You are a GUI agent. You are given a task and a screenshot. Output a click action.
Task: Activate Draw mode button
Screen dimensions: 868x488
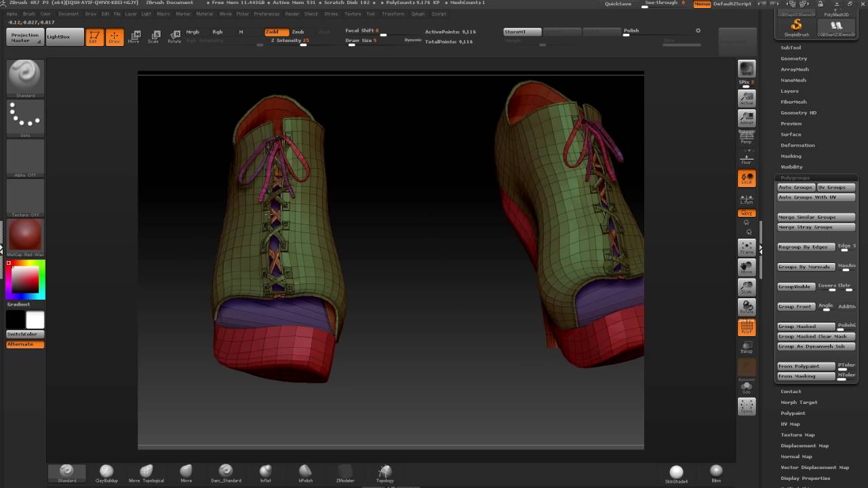(x=115, y=37)
